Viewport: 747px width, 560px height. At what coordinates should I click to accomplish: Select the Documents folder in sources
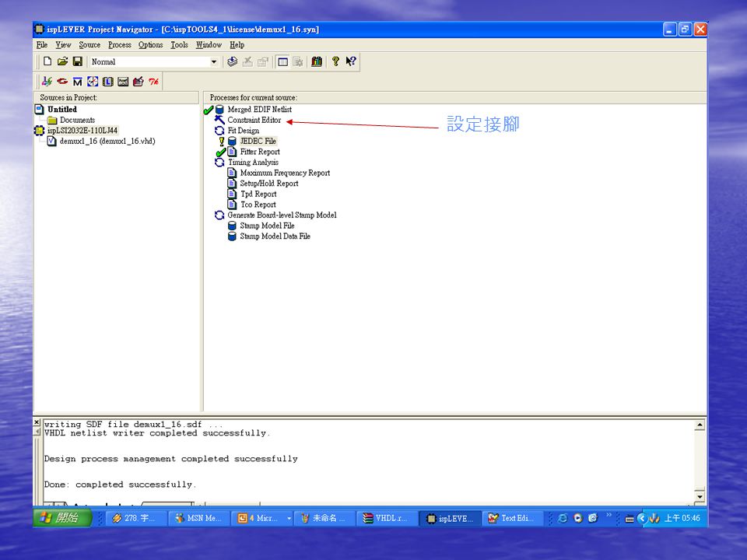coord(77,120)
